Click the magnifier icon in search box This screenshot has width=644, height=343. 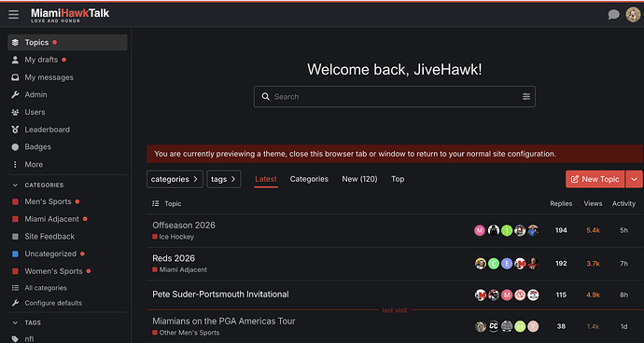point(266,96)
